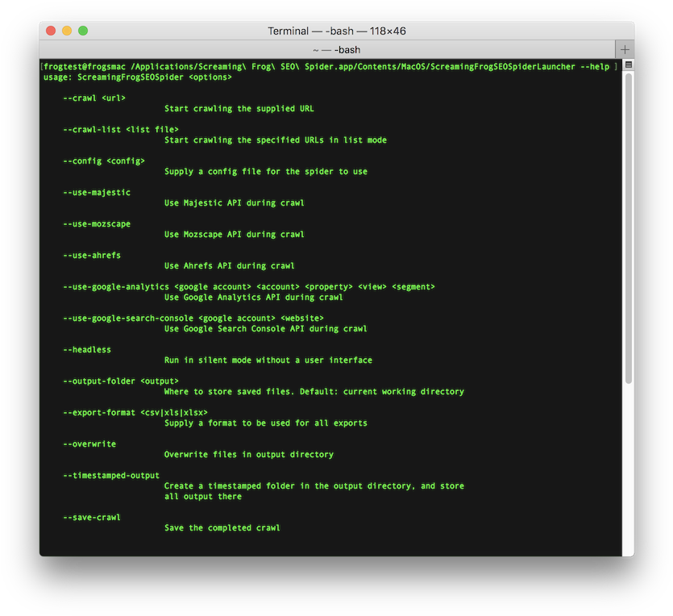
Task: Click the vertical scrollbar thumb
Action: tap(629, 228)
